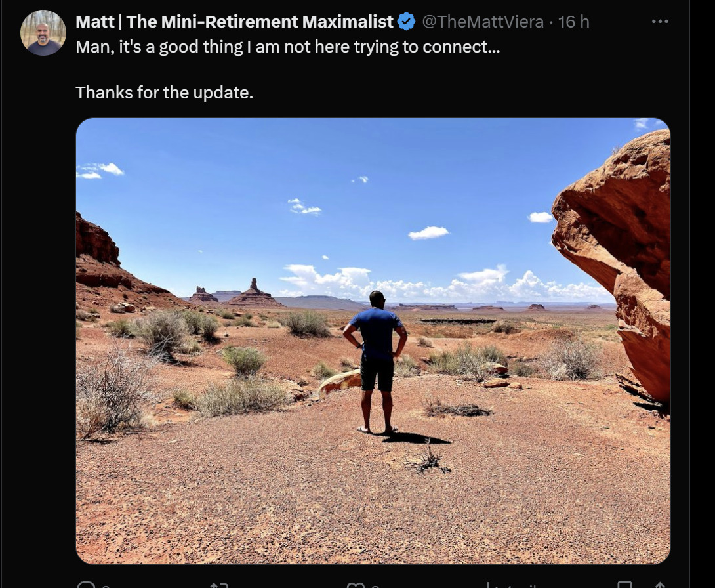The image size is (715, 588).
Task: Open the @TheMattViera handle link
Action: 483,22
